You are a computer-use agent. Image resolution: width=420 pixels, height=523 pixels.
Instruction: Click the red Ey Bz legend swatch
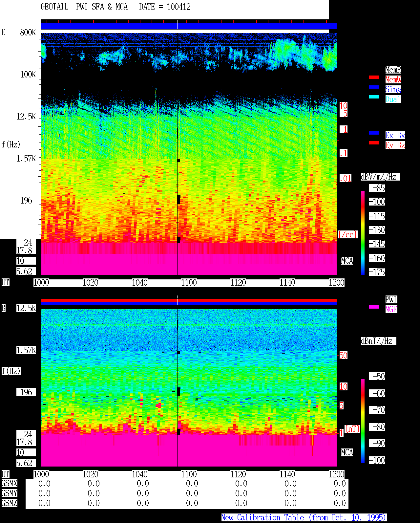pyautogui.click(x=374, y=143)
